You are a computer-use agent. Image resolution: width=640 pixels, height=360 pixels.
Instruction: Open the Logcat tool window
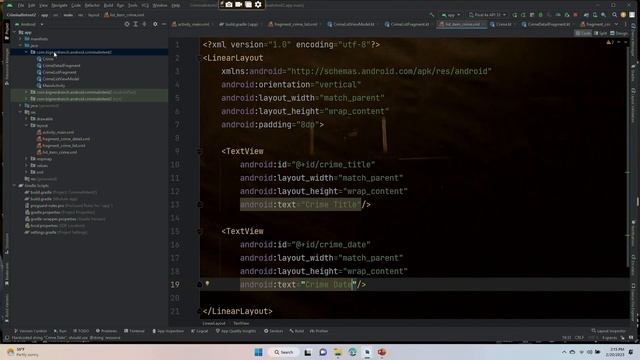click(200, 331)
